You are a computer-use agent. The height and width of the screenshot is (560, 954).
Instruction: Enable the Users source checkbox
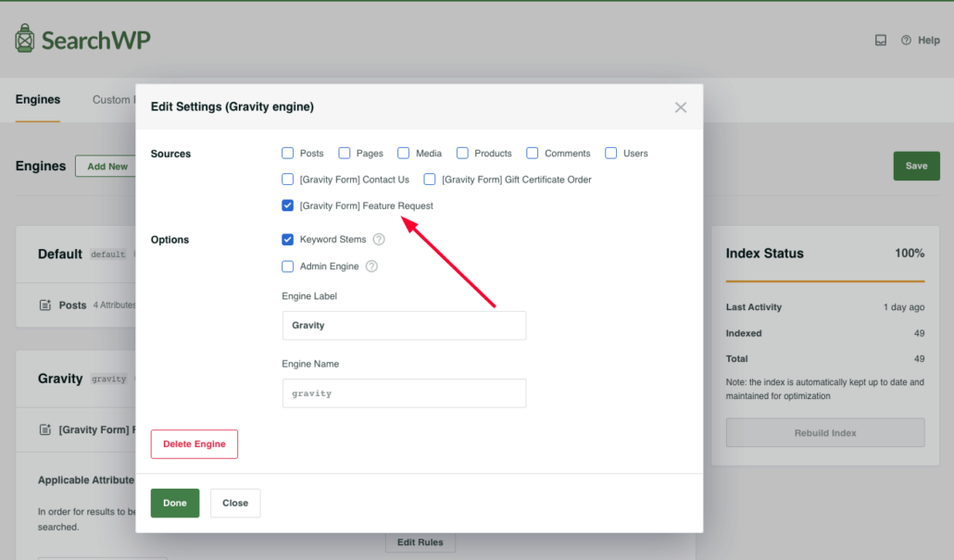click(611, 154)
